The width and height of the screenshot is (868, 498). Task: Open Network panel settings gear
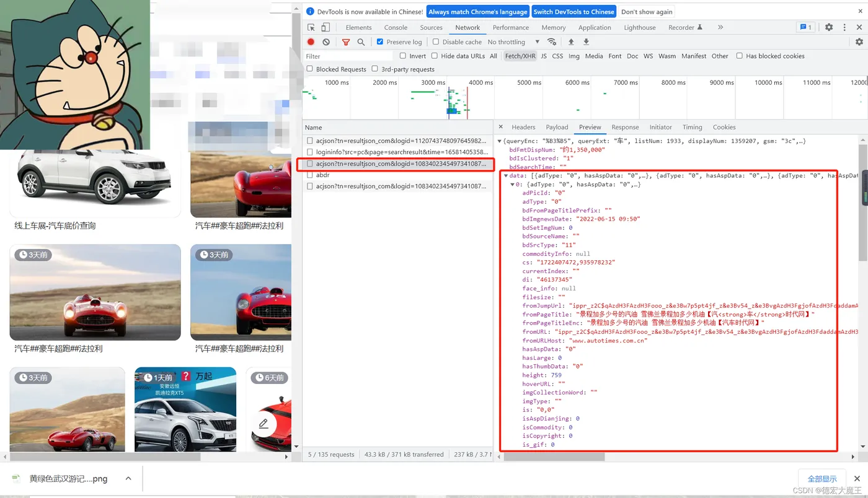coord(859,42)
